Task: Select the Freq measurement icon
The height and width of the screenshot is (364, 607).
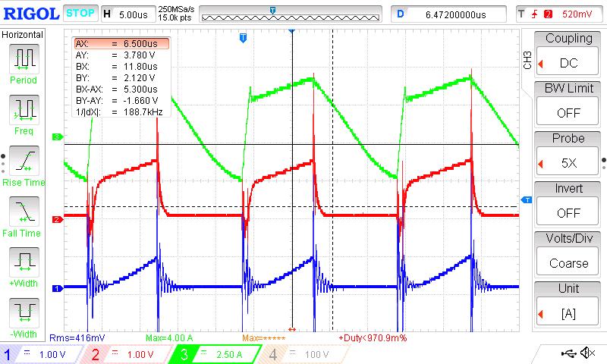Action: click(x=24, y=110)
